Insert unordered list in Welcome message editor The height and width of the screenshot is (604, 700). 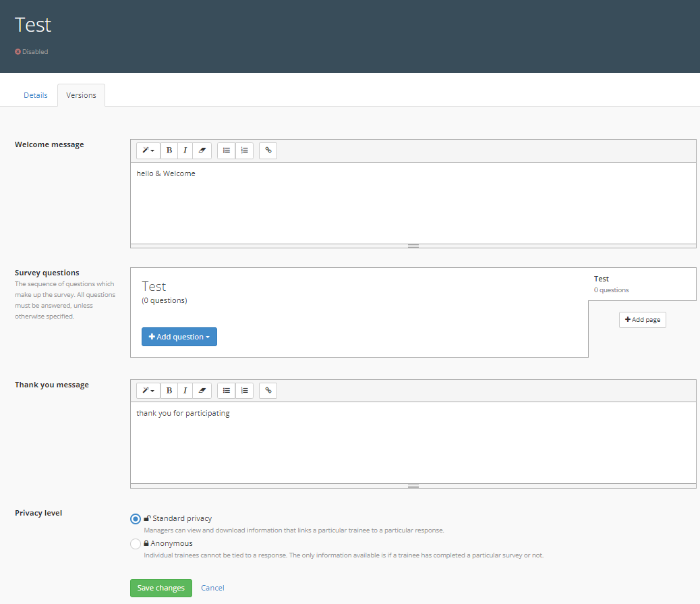tap(227, 150)
